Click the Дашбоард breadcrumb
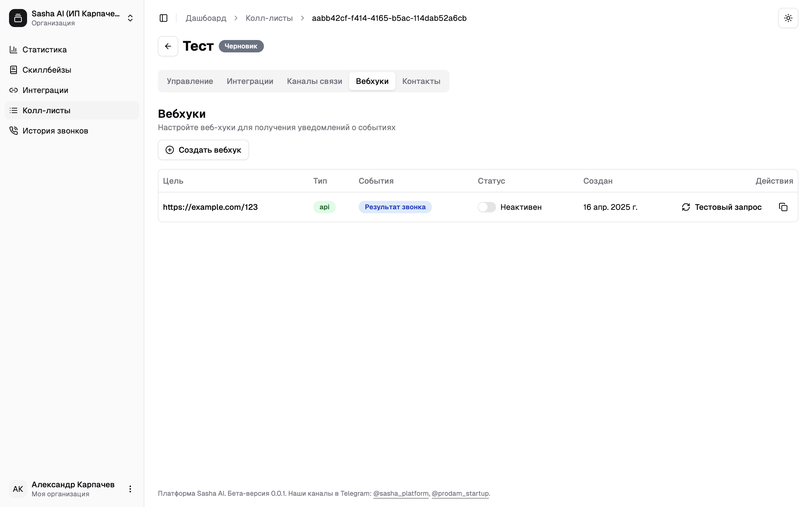The image size is (812, 507). tap(206, 18)
